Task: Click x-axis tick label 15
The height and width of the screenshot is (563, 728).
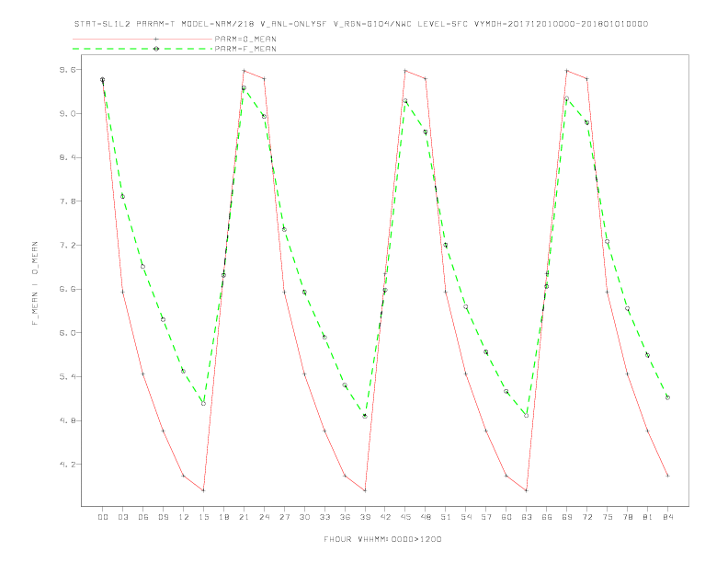Action: (x=203, y=517)
